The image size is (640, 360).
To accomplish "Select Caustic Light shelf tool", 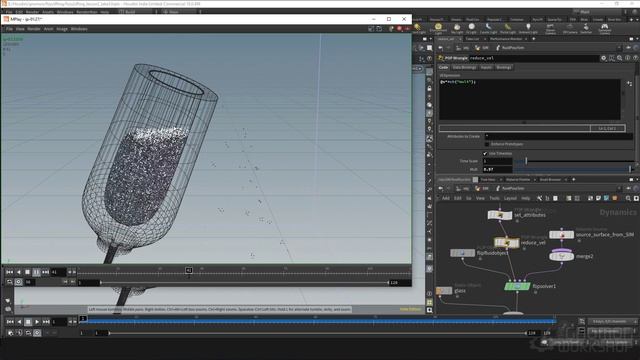I will (x=488, y=29).
